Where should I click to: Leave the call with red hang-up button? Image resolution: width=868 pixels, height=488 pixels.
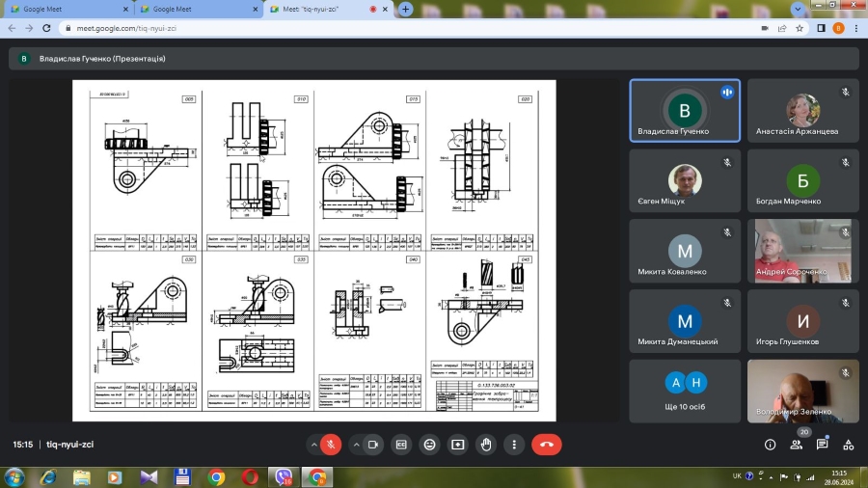click(x=547, y=445)
